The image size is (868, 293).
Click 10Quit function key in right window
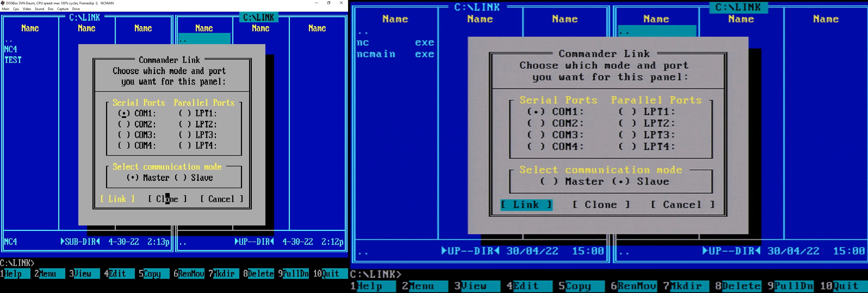point(844,286)
